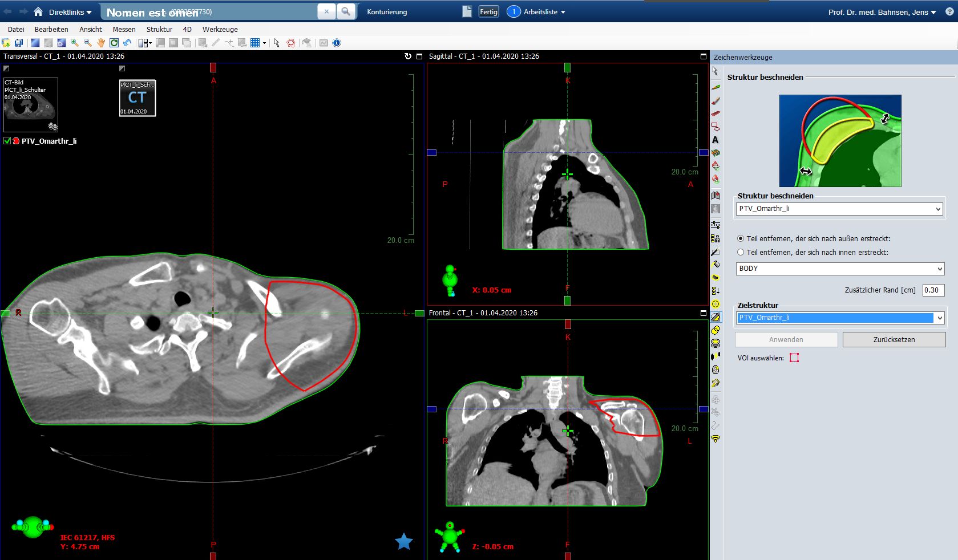Screen dimensions: 958x560
Task: Select the paint brush drawing tool
Action: 716,100
